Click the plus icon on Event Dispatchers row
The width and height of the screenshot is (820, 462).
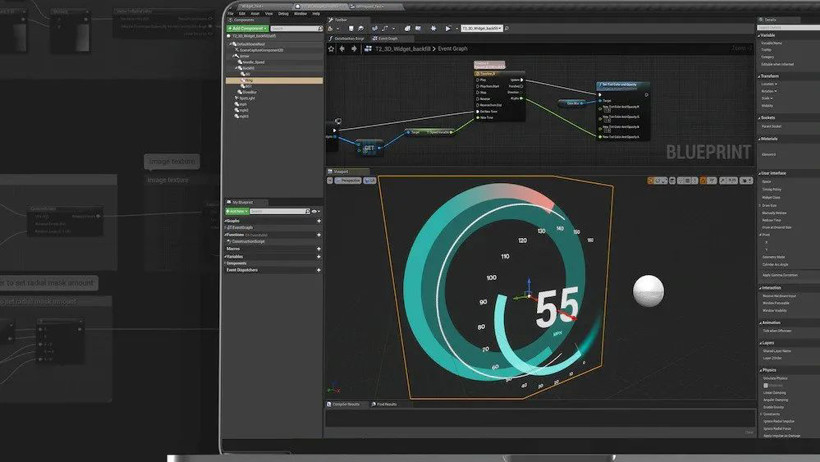point(318,270)
